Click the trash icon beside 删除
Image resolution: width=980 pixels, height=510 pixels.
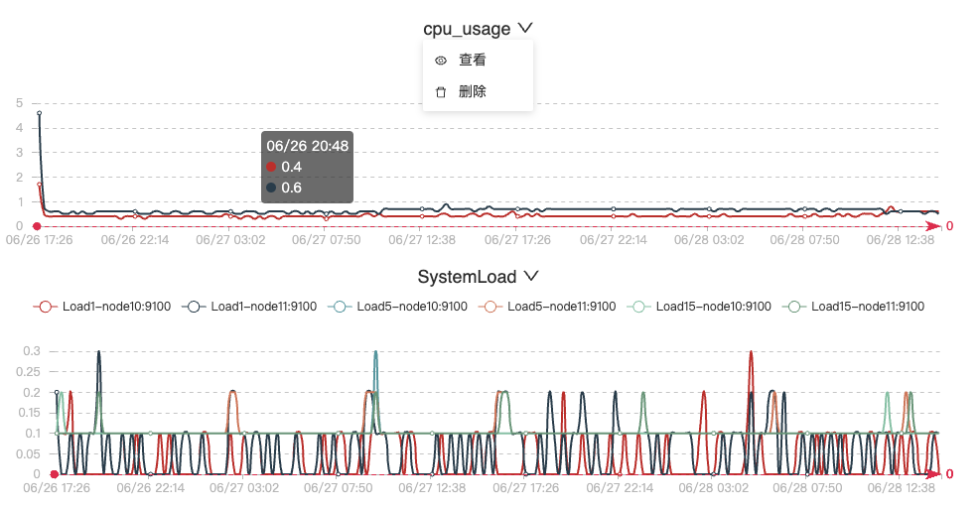click(x=441, y=92)
